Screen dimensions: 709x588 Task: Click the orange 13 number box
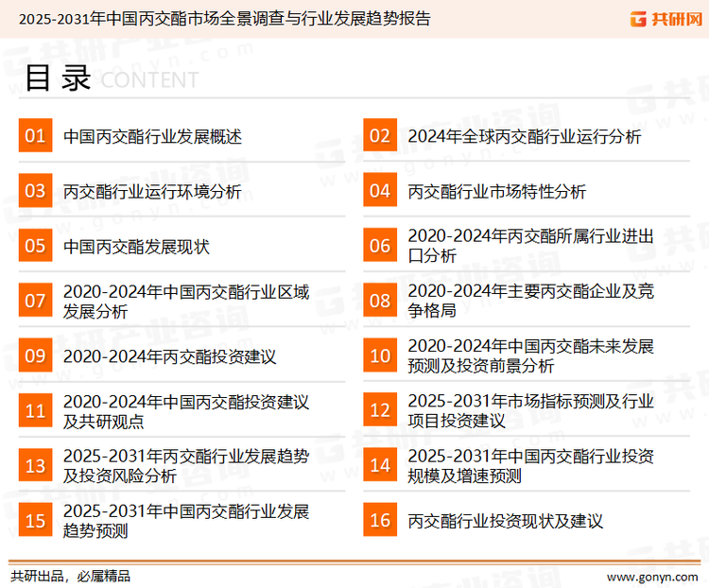click(35, 465)
